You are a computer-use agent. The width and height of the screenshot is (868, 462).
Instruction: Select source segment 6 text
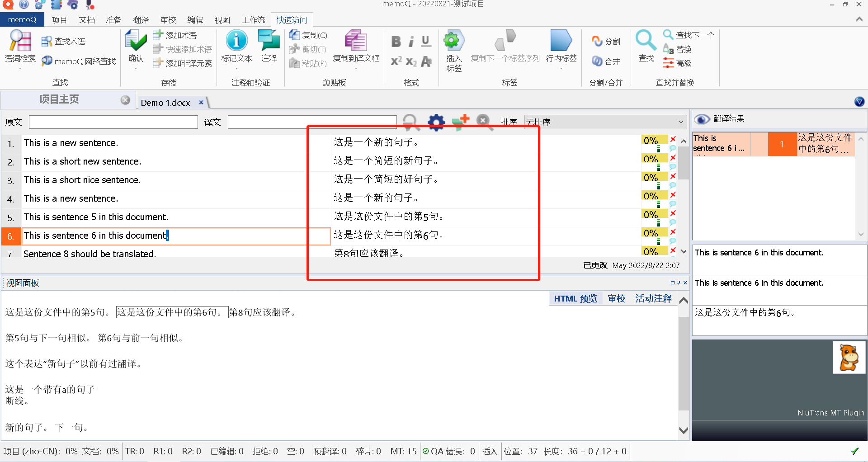176,236
